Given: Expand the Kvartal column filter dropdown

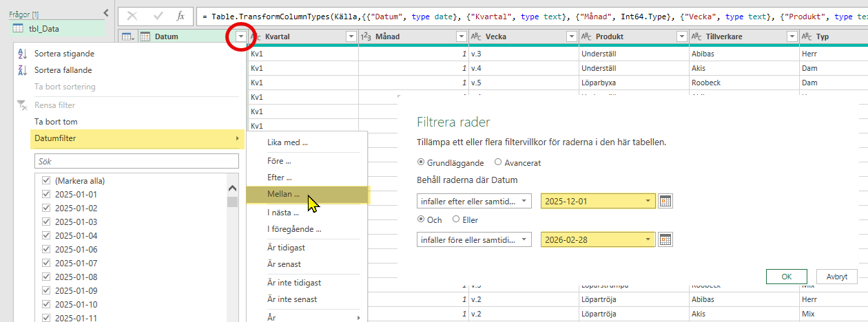Looking at the screenshot, I should [x=351, y=36].
